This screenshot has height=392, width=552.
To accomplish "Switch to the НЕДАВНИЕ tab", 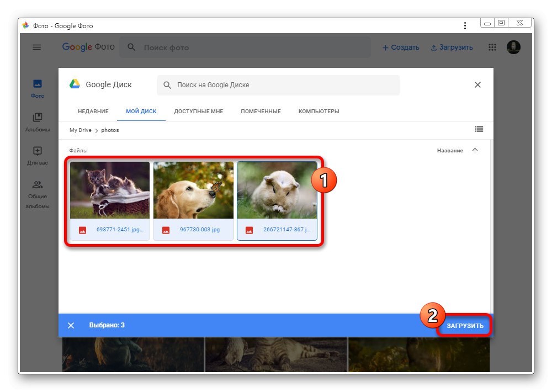I will point(93,111).
